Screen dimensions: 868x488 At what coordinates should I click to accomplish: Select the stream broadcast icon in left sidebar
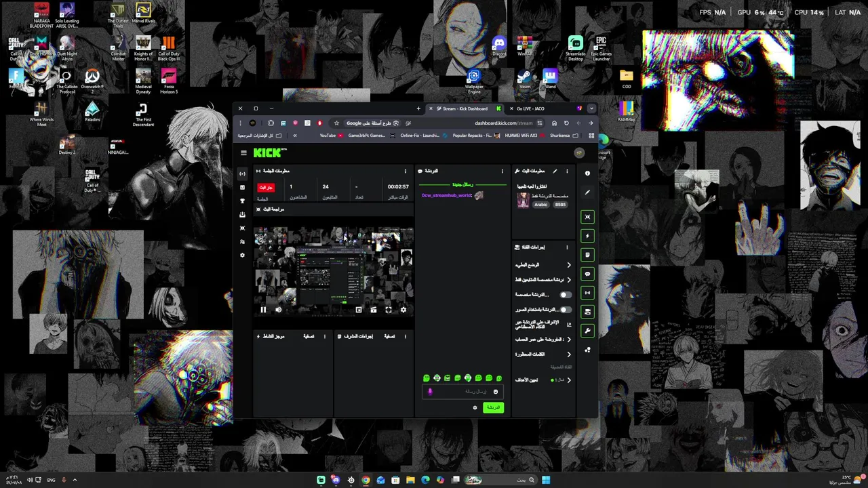tap(243, 174)
